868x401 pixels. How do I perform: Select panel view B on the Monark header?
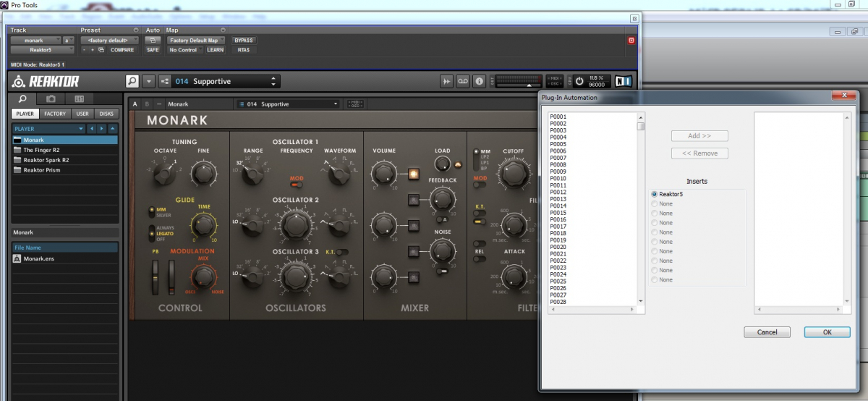[147, 104]
